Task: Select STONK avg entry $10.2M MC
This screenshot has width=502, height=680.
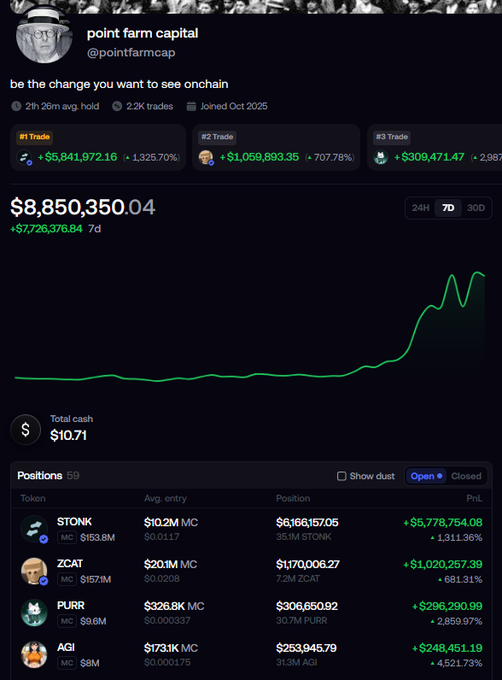Action: point(171,523)
